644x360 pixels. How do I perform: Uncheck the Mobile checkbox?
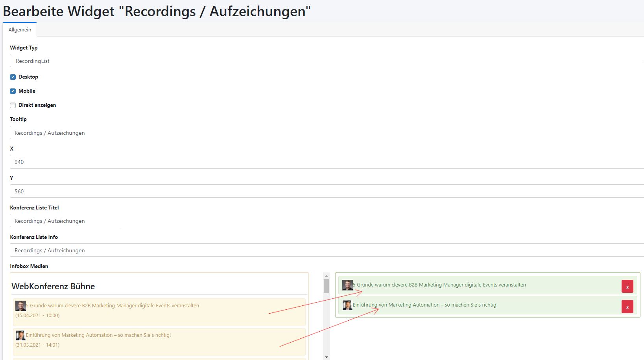pyautogui.click(x=13, y=91)
